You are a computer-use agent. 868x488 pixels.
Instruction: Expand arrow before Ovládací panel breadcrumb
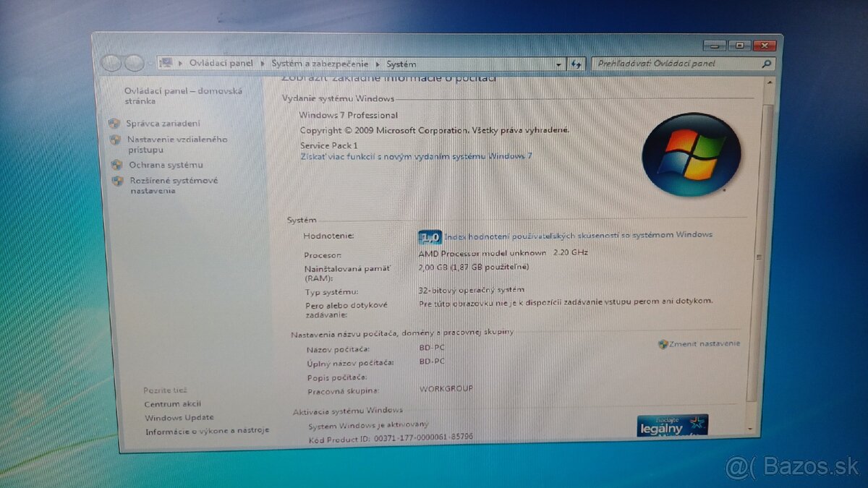180,64
